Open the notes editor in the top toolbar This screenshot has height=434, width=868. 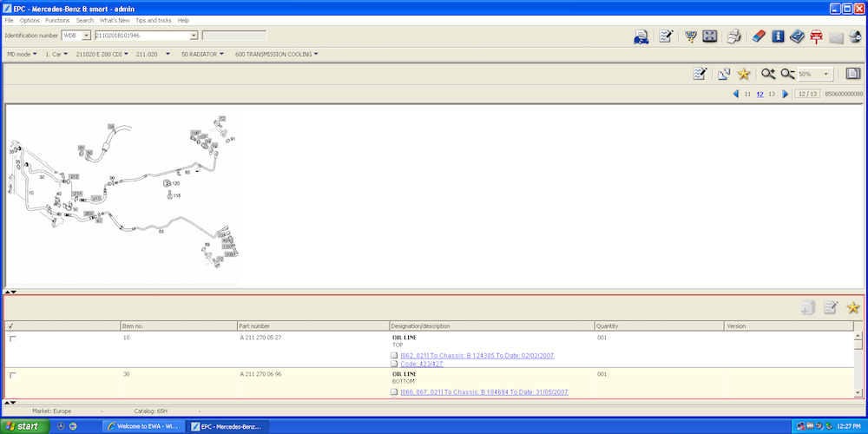[x=666, y=36]
